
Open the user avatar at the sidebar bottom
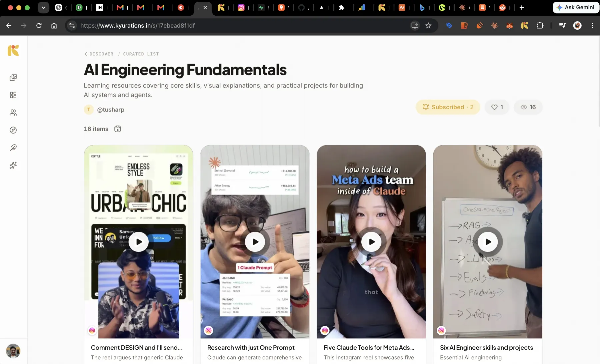13,351
